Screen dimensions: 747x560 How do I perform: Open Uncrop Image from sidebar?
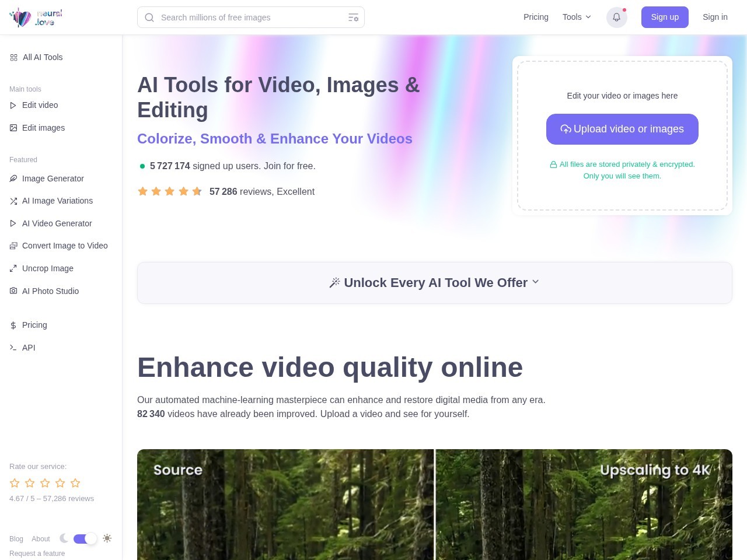(x=48, y=268)
